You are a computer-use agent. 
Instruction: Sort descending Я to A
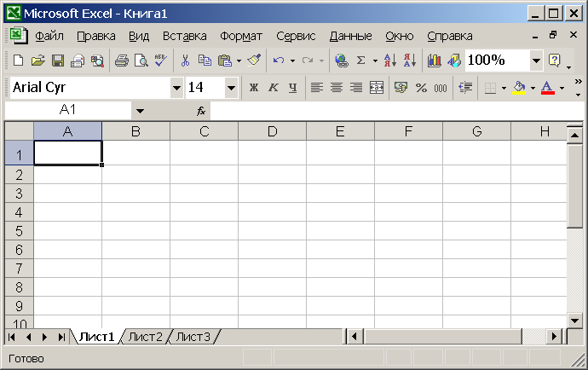tap(410, 60)
